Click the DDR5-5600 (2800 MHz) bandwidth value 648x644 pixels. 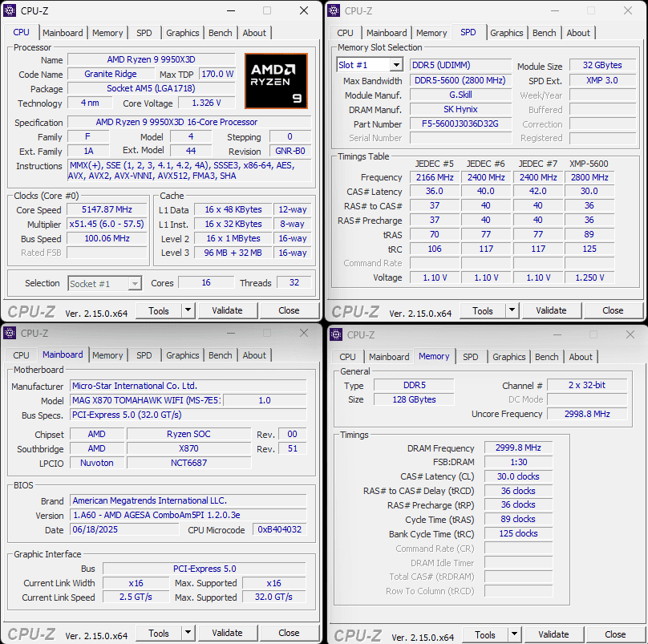click(460, 80)
